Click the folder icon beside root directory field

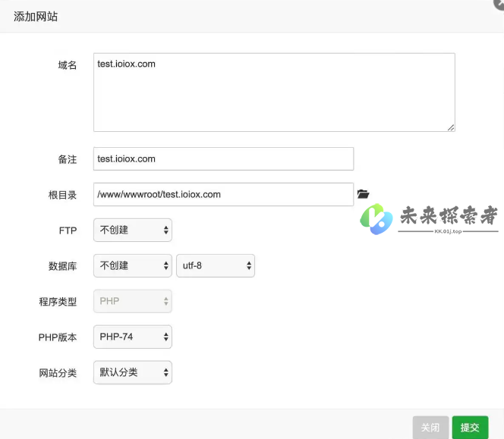(363, 195)
